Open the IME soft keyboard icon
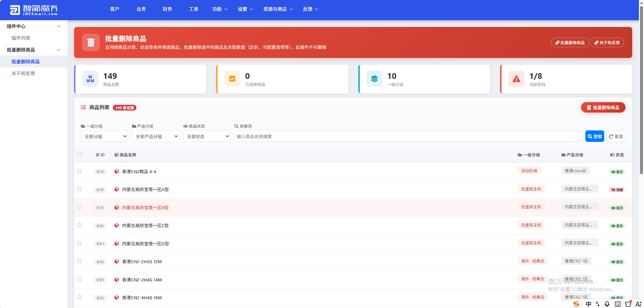 tap(618, 304)
